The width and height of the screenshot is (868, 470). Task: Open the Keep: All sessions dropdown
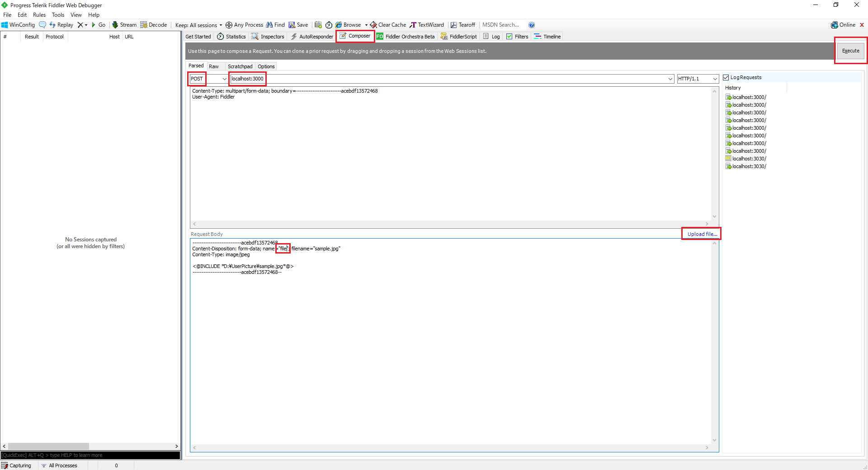point(199,25)
